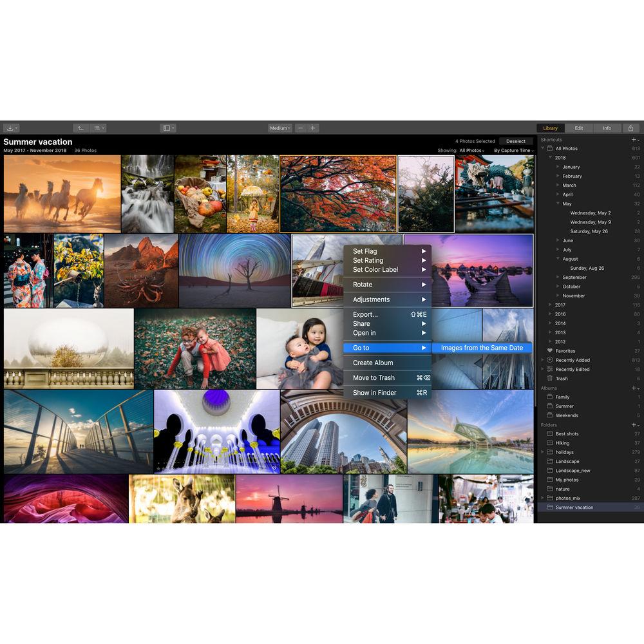Open the By Capture Time sorting dropdown
644x644 pixels.
tap(513, 150)
